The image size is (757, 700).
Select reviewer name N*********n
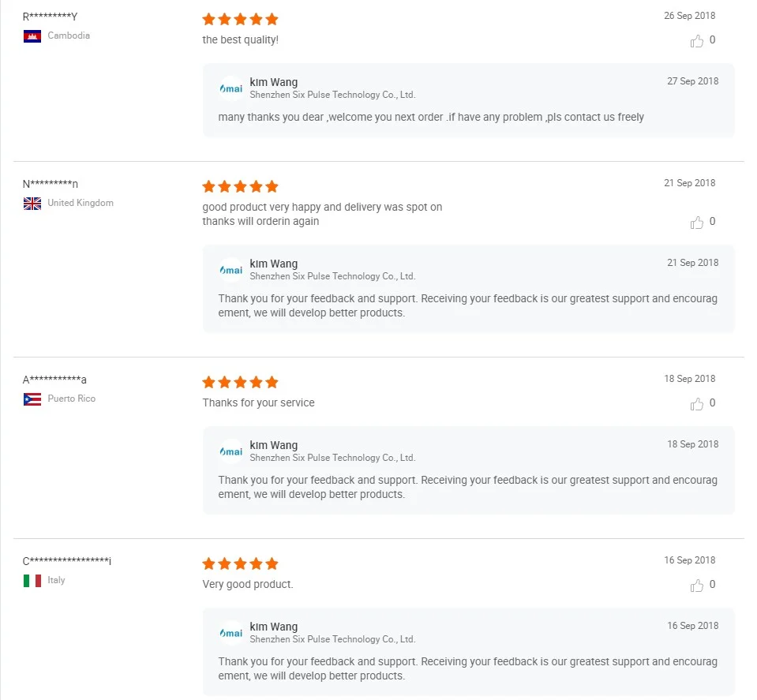51,184
